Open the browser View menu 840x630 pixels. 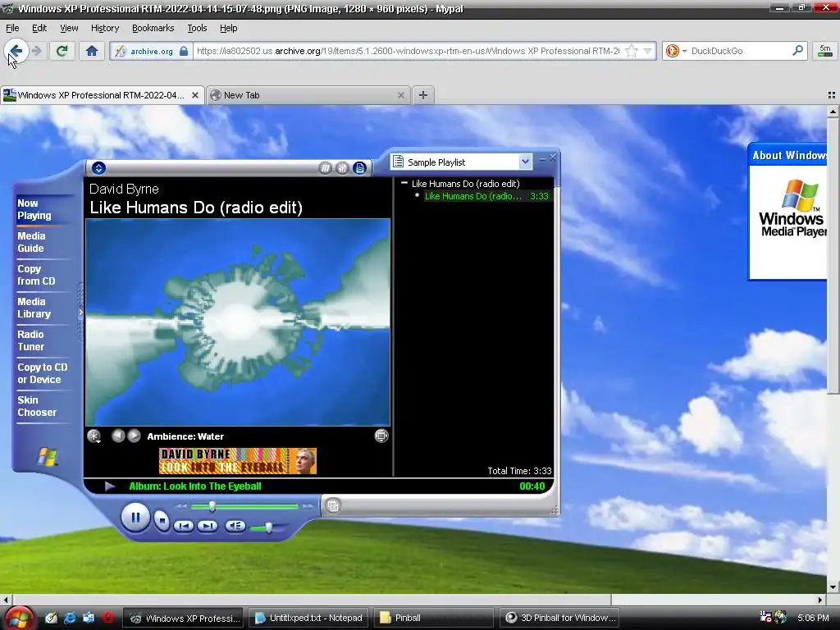69,28
